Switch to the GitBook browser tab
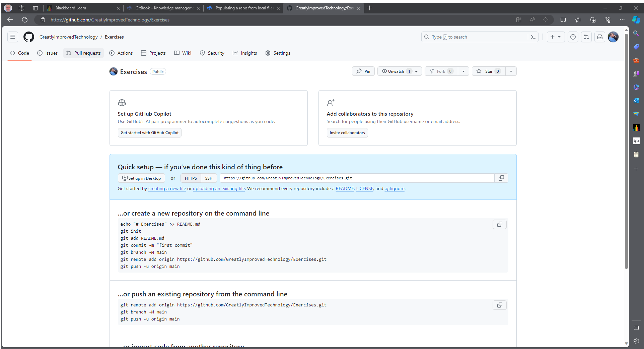644x349 pixels. pyautogui.click(x=163, y=8)
